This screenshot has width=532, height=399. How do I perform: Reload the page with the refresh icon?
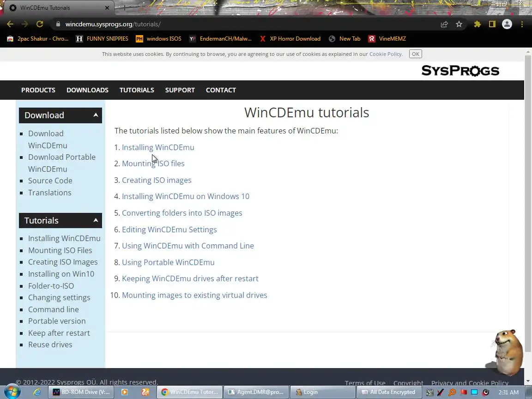pyautogui.click(x=40, y=24)
